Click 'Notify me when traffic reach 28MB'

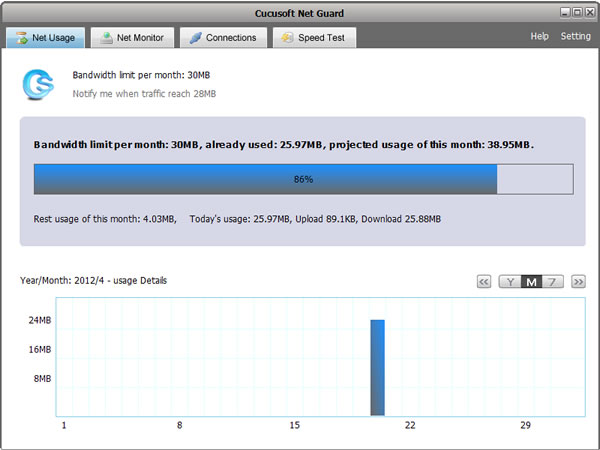(x=144, y=94)
